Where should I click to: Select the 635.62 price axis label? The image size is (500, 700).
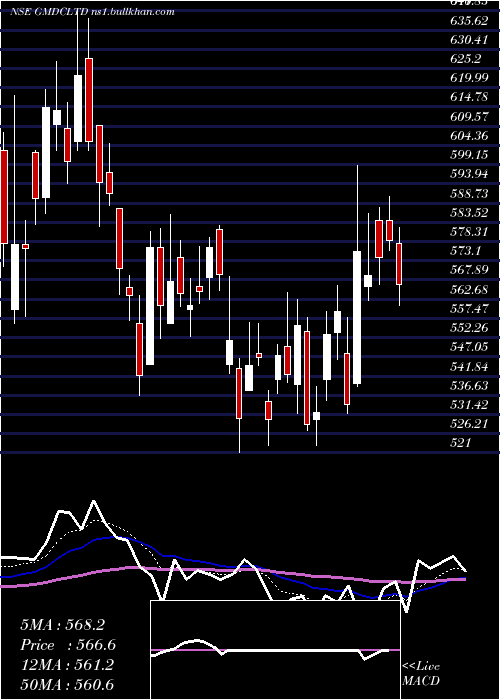pyautogui.click(x=469, y=21)
